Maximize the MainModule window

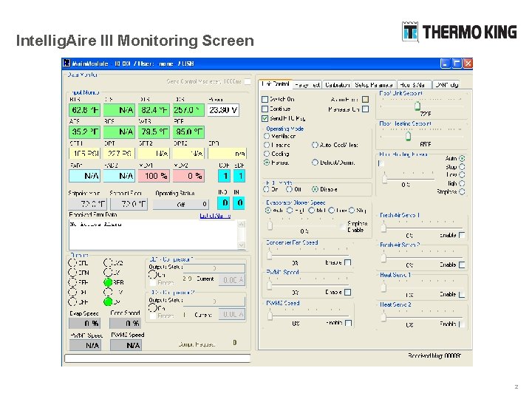pyautogui.click(x=457, y=63)
